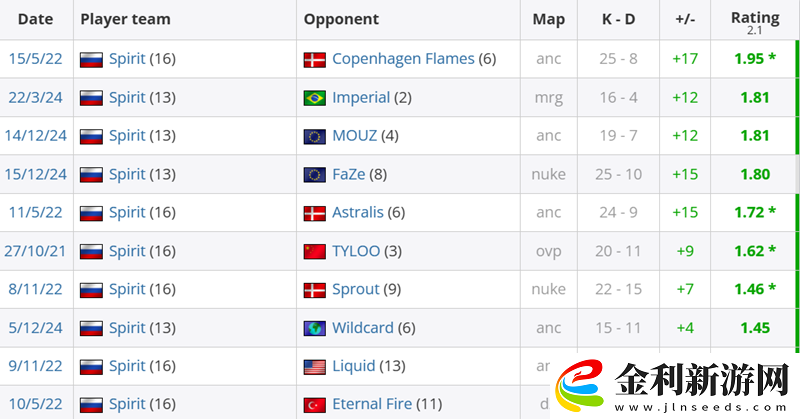Sort the table by Date column
Screen dimensions: 800x419
36,19
